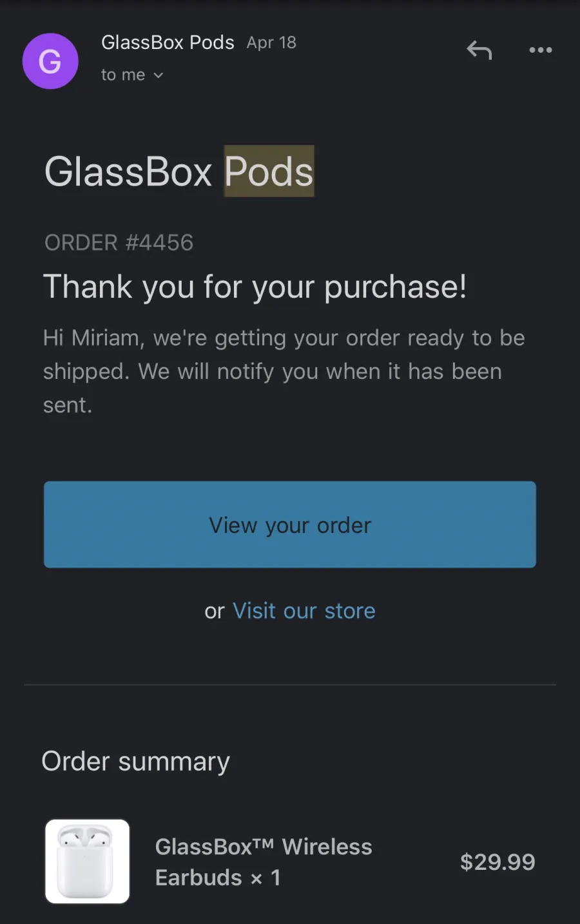Tap the wireless earbuds product thumbnail
Viewport: 580px width, 924px height.
coord(87,861)
